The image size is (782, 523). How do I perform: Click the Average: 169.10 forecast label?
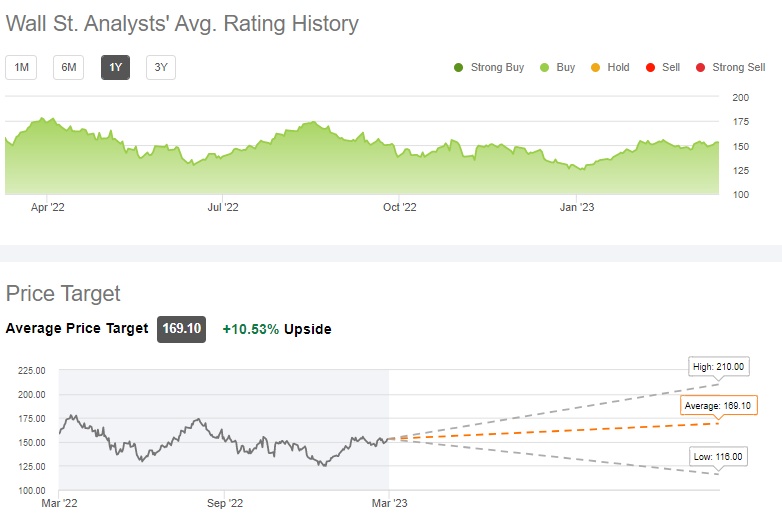pyautogui.click(x=718, y=406)
